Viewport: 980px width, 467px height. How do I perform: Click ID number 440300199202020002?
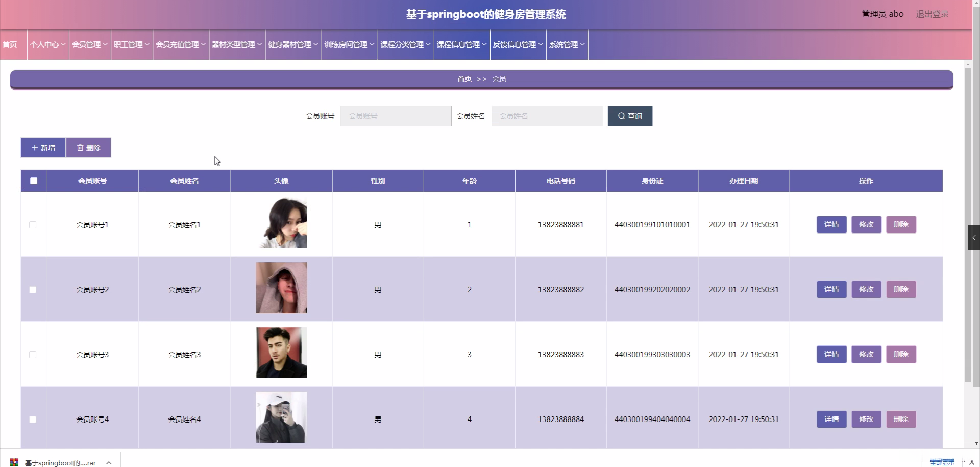click(x=652, y=290)
